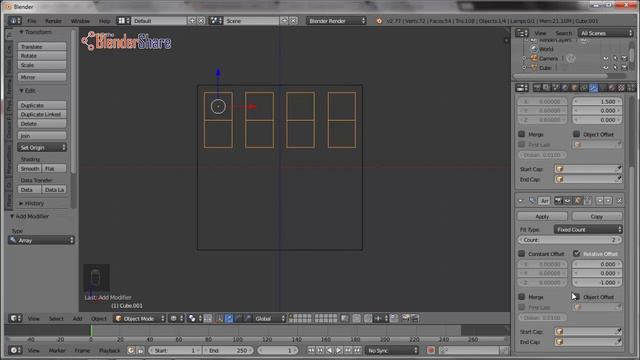Click the Camera object icon in outliner

pos(534,58)
